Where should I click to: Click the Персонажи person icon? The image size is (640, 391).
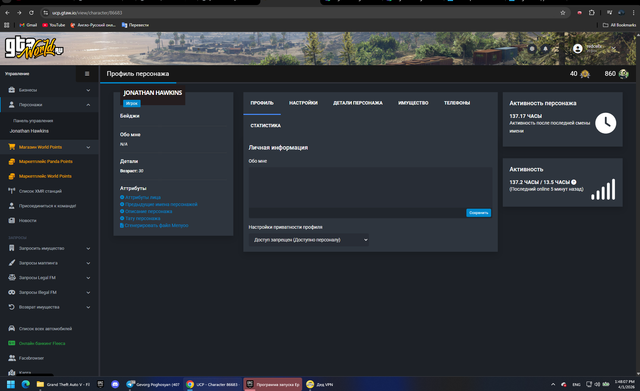point(12,105)
